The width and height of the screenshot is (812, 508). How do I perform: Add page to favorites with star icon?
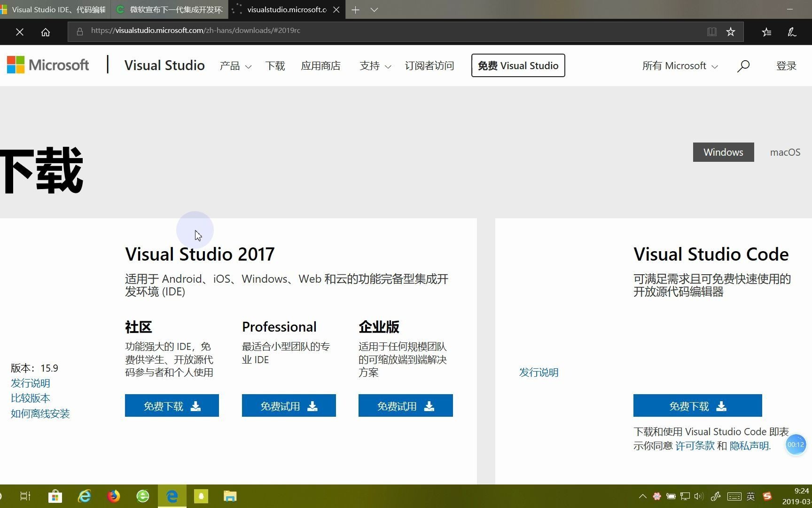pyautogui.click(x=730, y=32)
